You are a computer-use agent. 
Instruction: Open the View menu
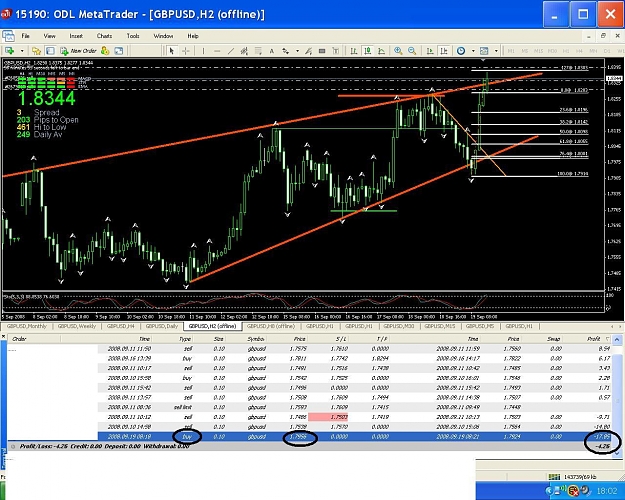49,36
